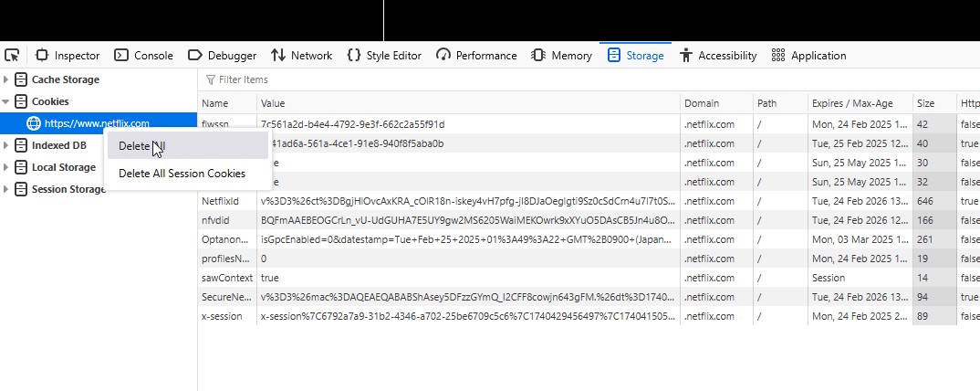Click the Mon, 03 Mar 2025 expiry cell
Screen dimensions: 980x391
[860, 239]
